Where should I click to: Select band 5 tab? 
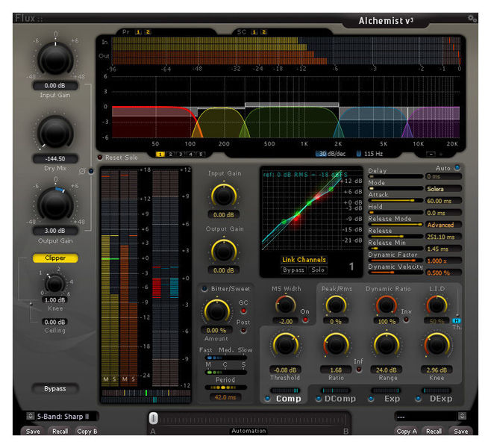[x=201, y=154]
